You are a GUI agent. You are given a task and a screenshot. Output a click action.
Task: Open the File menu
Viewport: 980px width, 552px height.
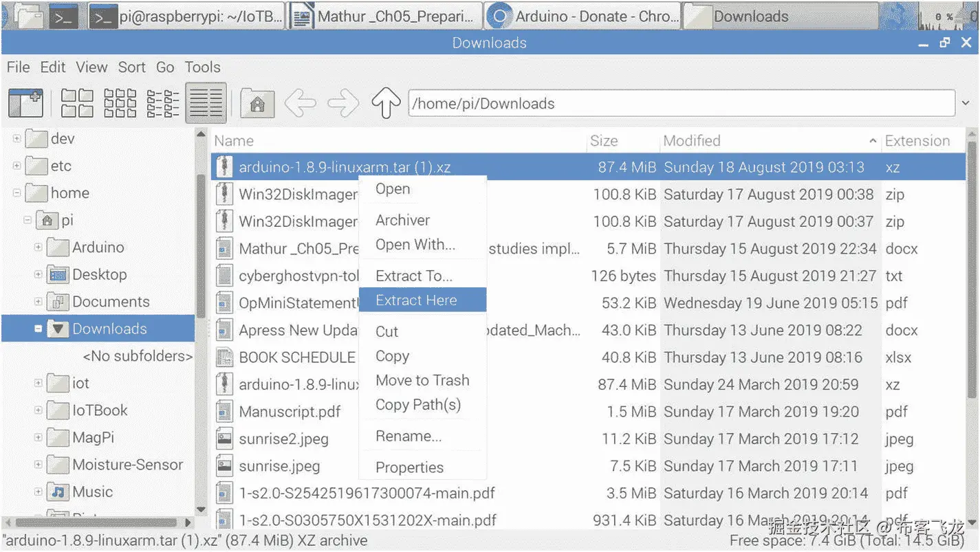pyautogui.click(x=19, y=67)
